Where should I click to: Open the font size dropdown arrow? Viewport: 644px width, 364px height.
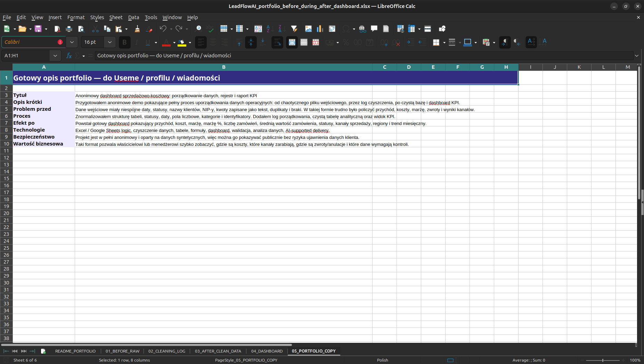point(109,42)
